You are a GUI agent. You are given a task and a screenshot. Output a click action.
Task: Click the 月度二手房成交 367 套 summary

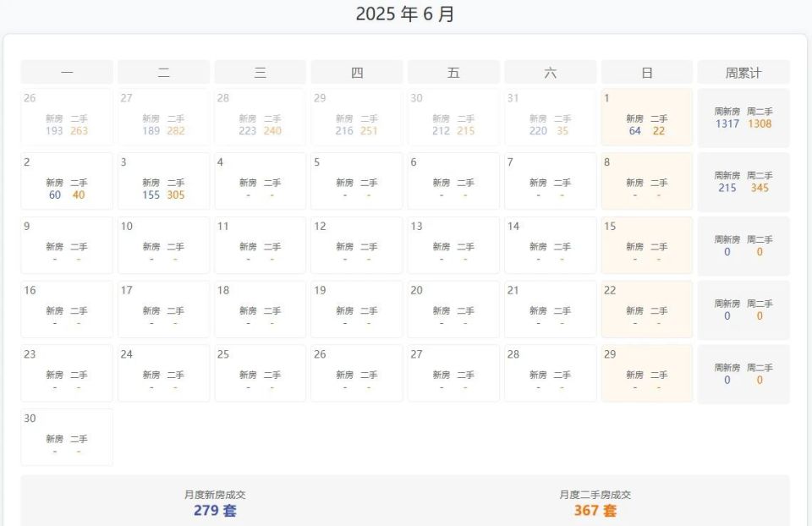coord(595,504)
